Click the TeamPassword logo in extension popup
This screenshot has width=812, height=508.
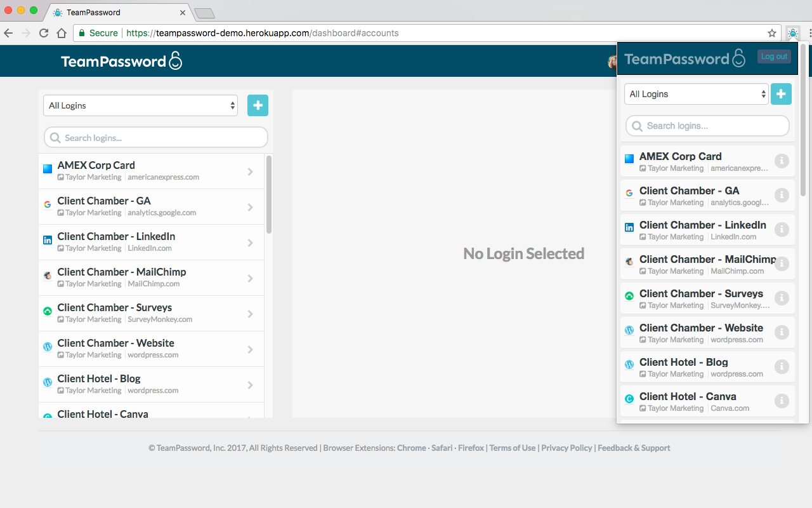point(685,58)
